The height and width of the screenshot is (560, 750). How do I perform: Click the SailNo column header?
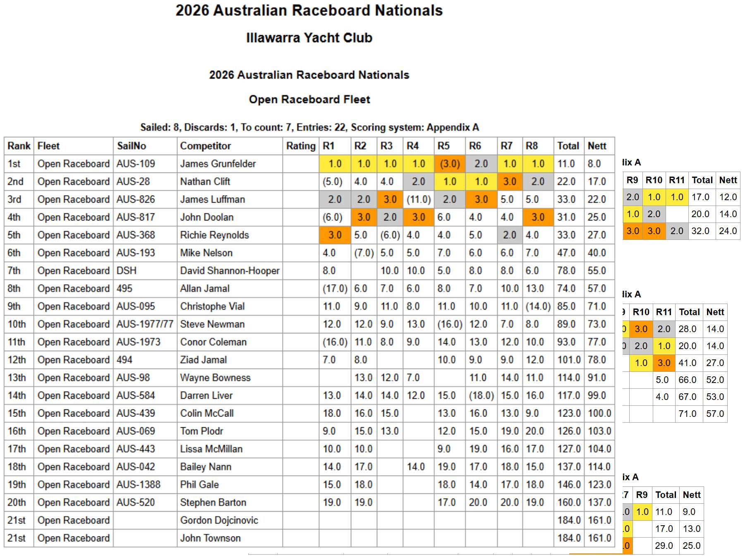point(131,146)
